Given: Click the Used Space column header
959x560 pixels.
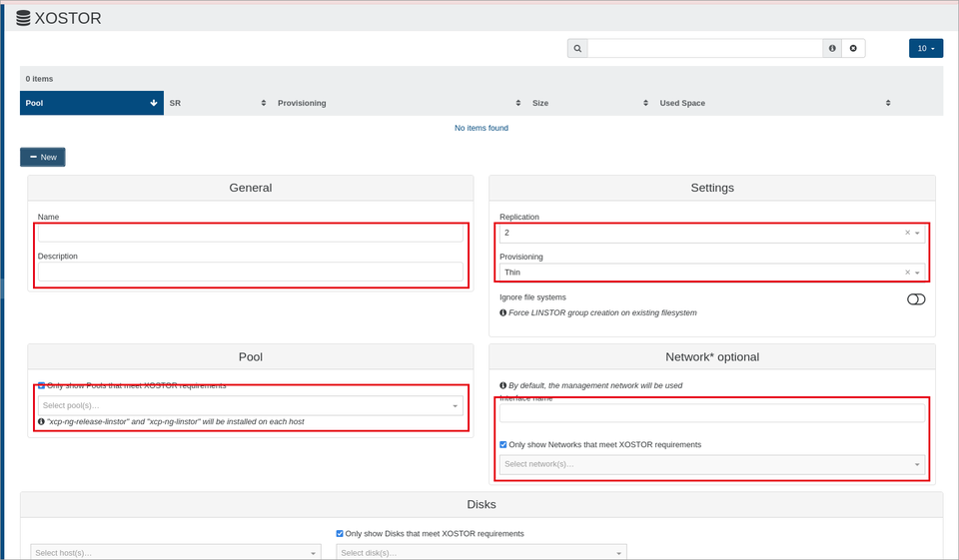Looking at the screenshot, I should pyautogui.click(x=775, y=104).
